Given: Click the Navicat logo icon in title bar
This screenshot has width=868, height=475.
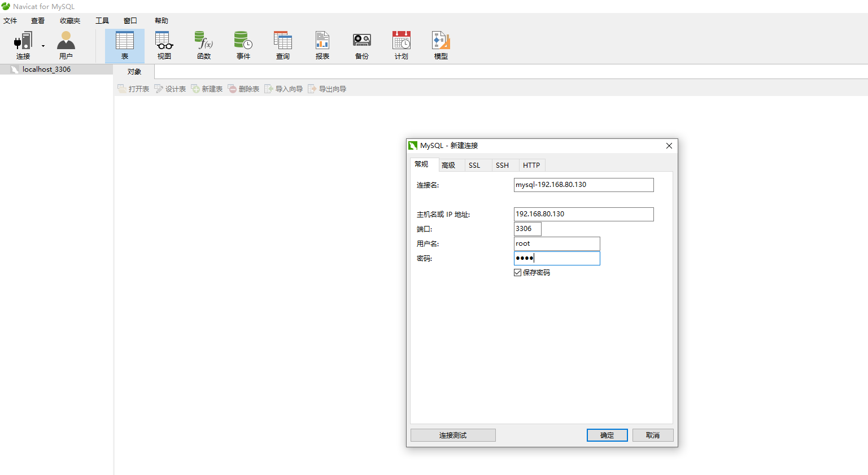Looking at the screenshot, I should 6,6.
